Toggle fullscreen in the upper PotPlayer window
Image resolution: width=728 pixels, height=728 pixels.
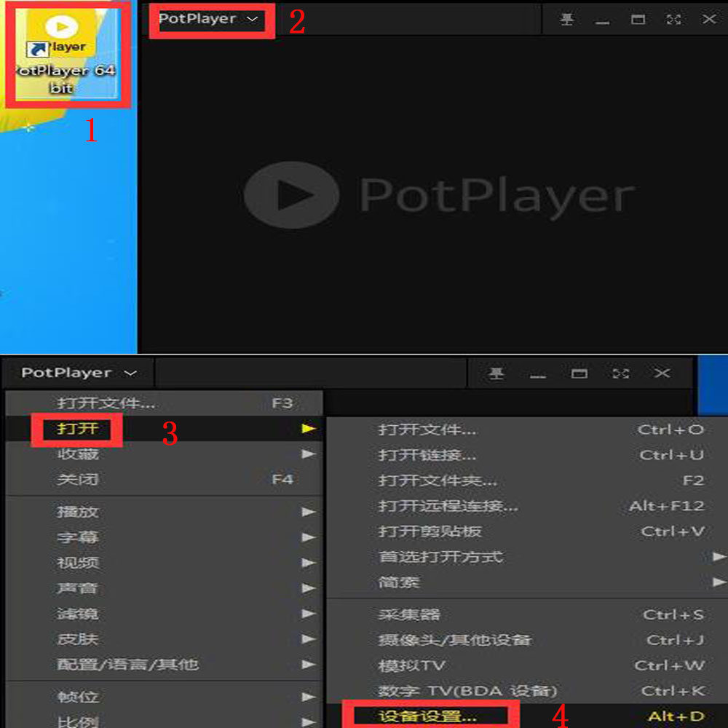(673, 20)
